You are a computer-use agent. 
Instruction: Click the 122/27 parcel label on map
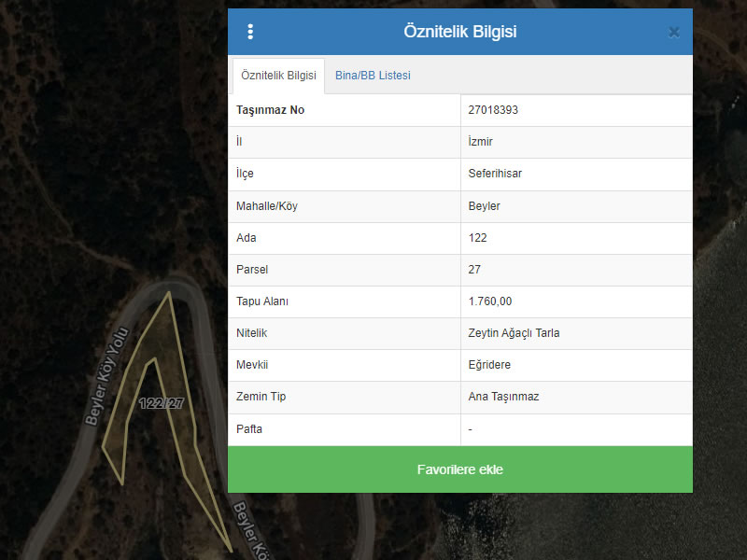[x=160, y=403]
